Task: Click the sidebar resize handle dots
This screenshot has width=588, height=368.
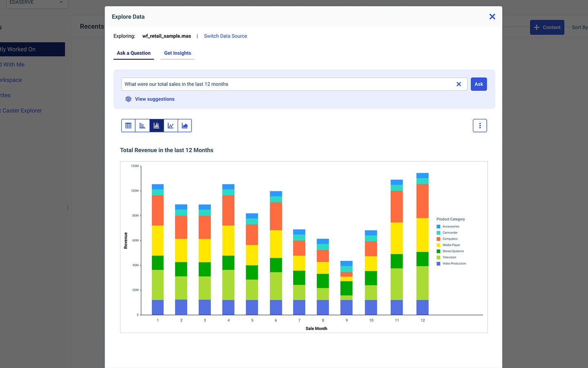Action: 68,208
